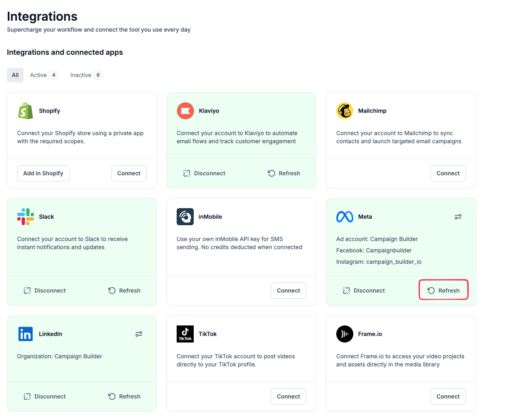
Task: Click 'Facebook: Campaignbuilder' text
Action: [374, 250]
